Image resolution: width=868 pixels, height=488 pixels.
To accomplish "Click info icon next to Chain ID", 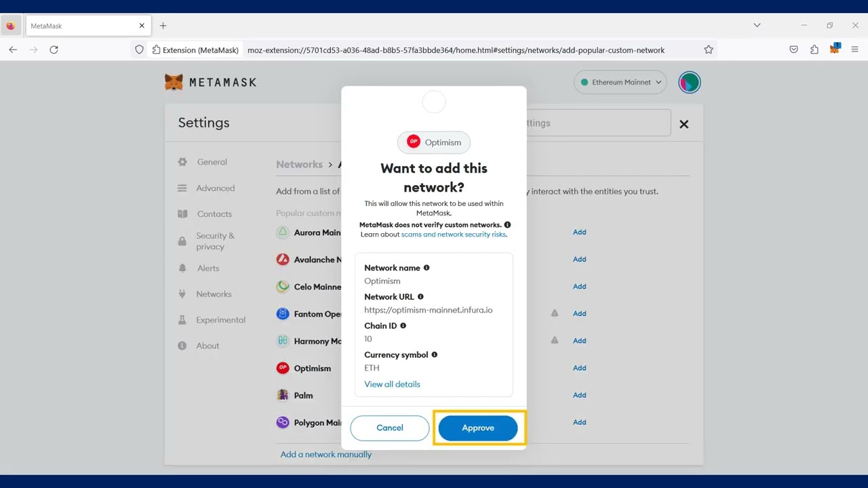I will 403,326.
